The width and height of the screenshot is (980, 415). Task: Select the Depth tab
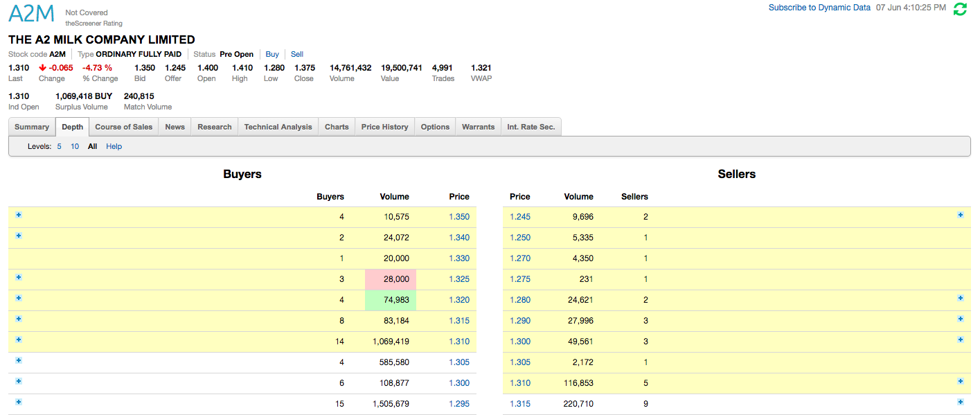coord(72,127)
